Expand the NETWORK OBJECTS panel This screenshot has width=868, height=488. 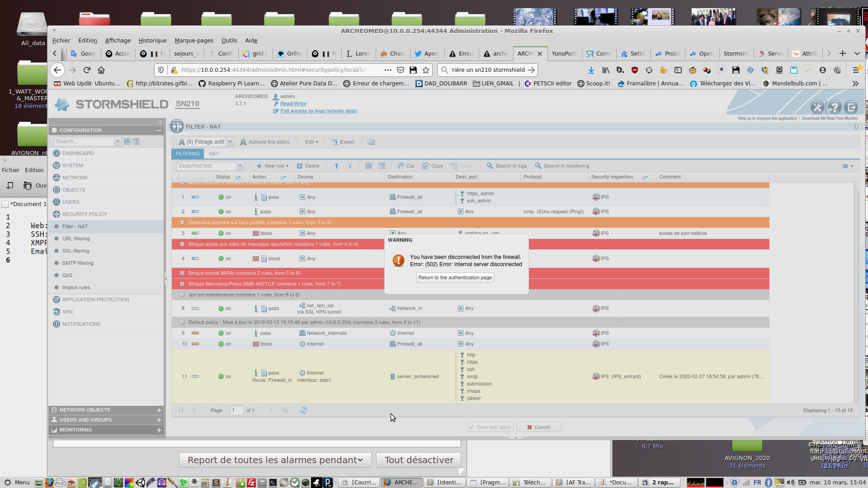pos(159,410)
